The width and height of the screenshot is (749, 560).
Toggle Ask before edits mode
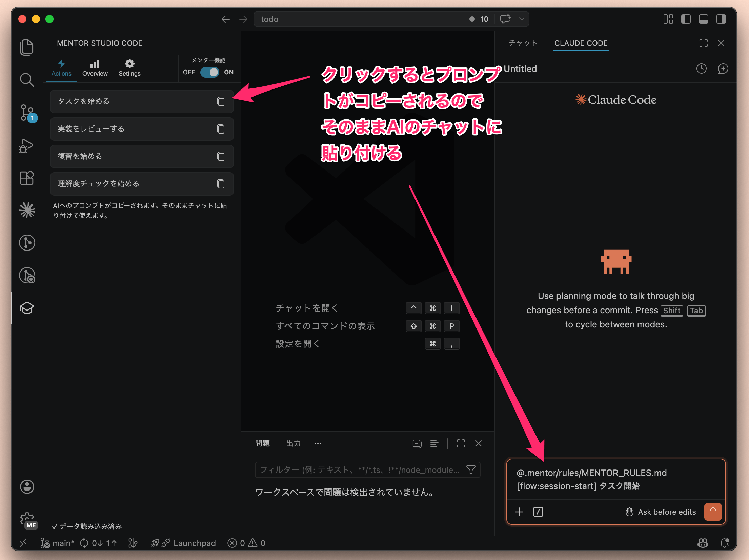660,512
